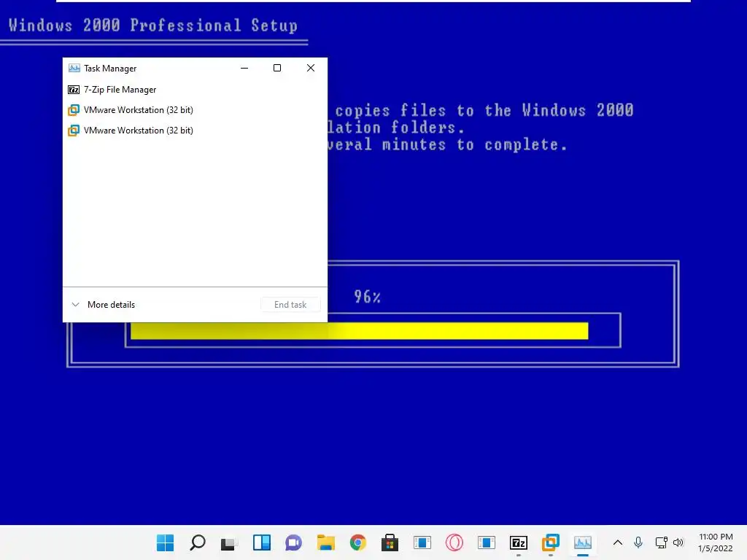Minimize the Task Manager window
This screenshot has height=560, width=747.
[x=244, y=68]
